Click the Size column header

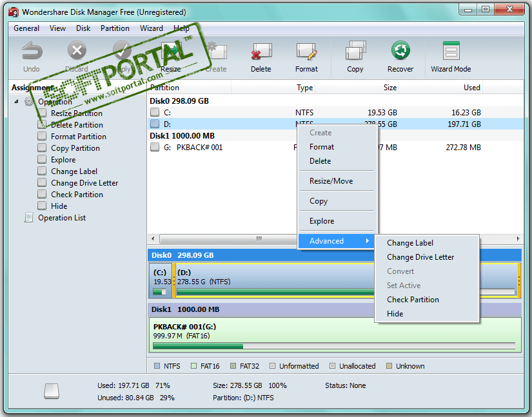pos(357,88)
